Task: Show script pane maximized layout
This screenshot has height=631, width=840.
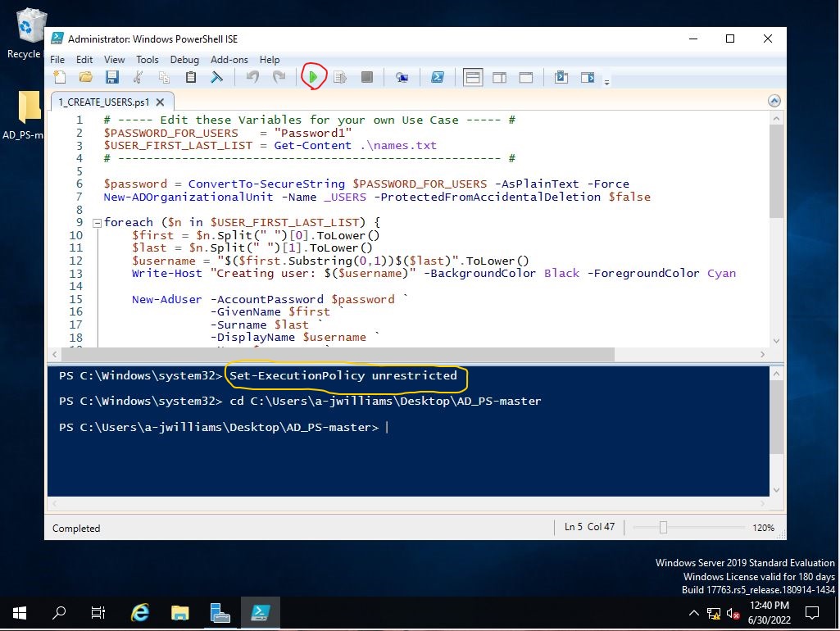Action: point(526,78)
